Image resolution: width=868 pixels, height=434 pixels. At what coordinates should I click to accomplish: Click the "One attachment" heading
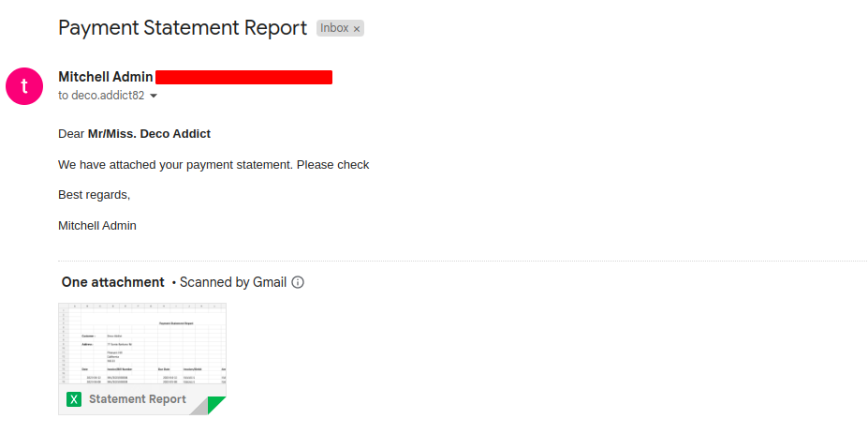point(112,282)
